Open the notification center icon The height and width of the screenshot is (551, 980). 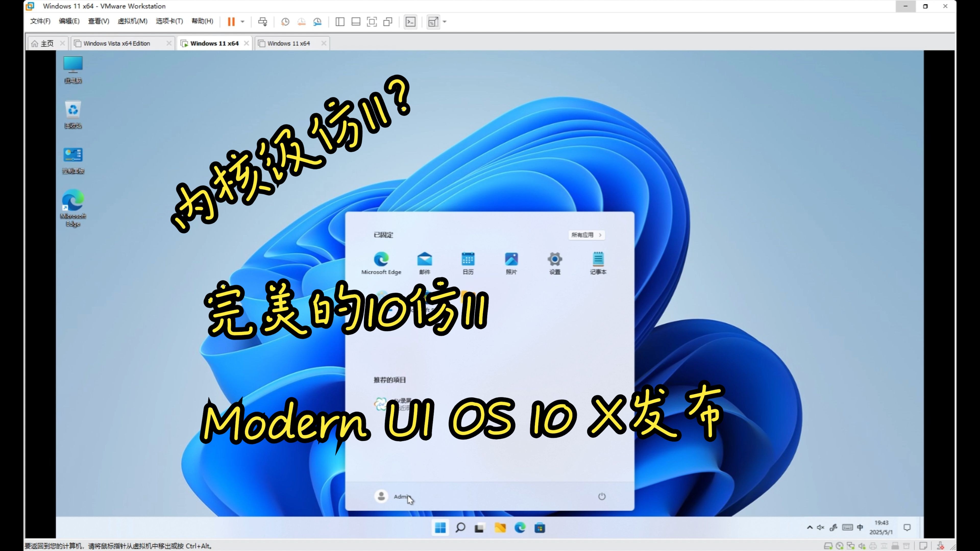click(907, 528)
